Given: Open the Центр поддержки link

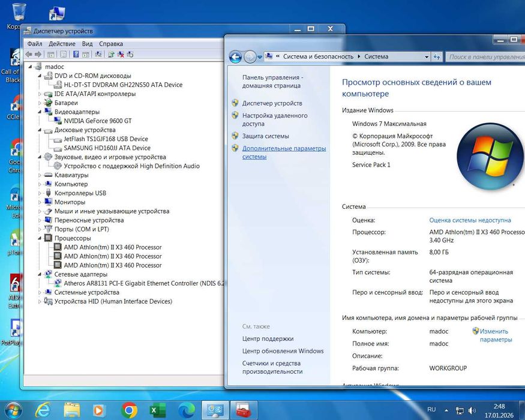Looking at the screenshot, I should click(x=268, y=338).
